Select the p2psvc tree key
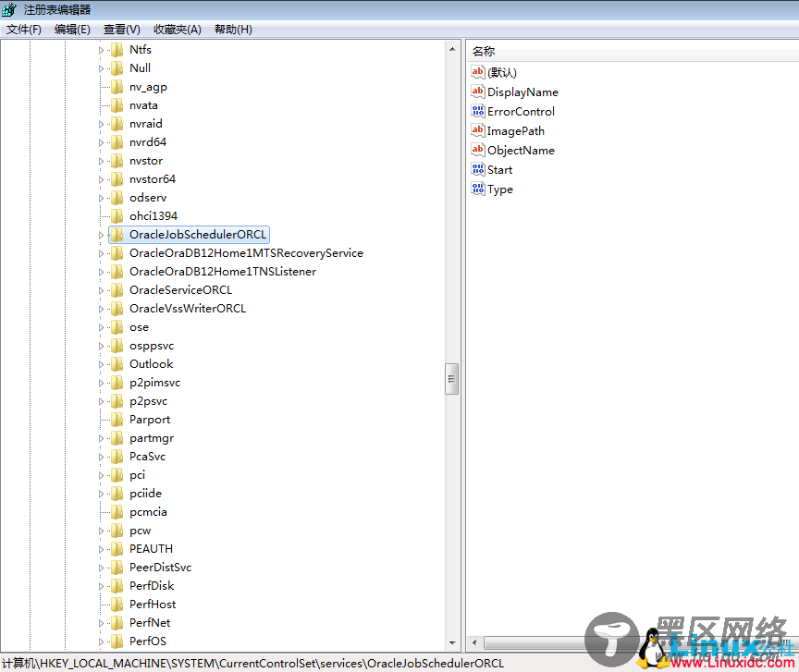Image resolution: width=799 pixels, height=672 pixels. 148,401
